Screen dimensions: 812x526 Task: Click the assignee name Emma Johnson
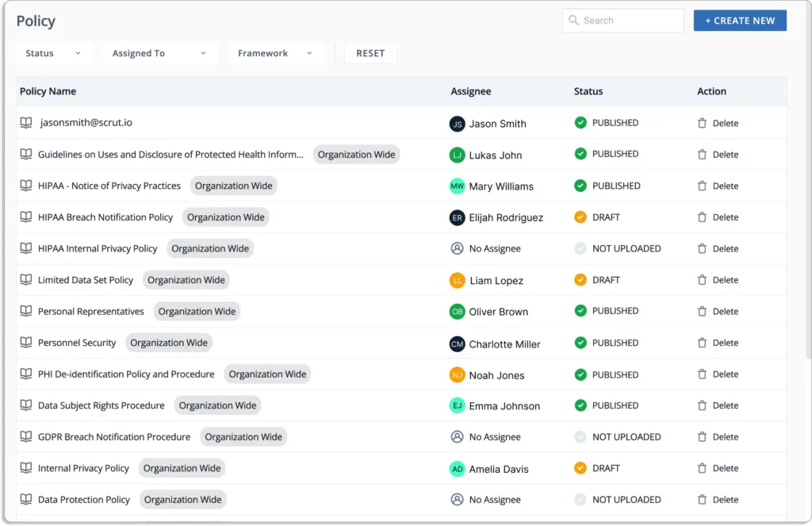pyautogui.click(x=504, y=406)
